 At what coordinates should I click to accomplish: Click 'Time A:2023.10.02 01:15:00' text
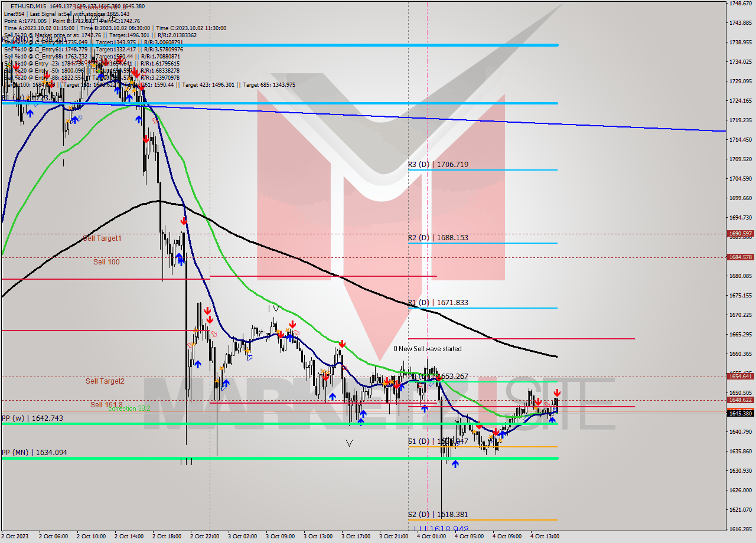click(x=39, y=28)
